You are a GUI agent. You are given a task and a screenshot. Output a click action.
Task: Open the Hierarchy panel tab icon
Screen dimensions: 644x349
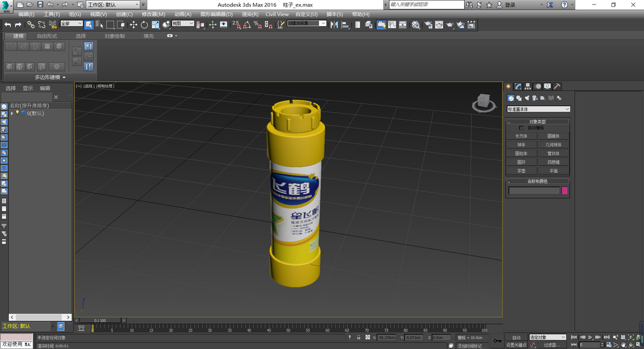click(x=528, y=87)
